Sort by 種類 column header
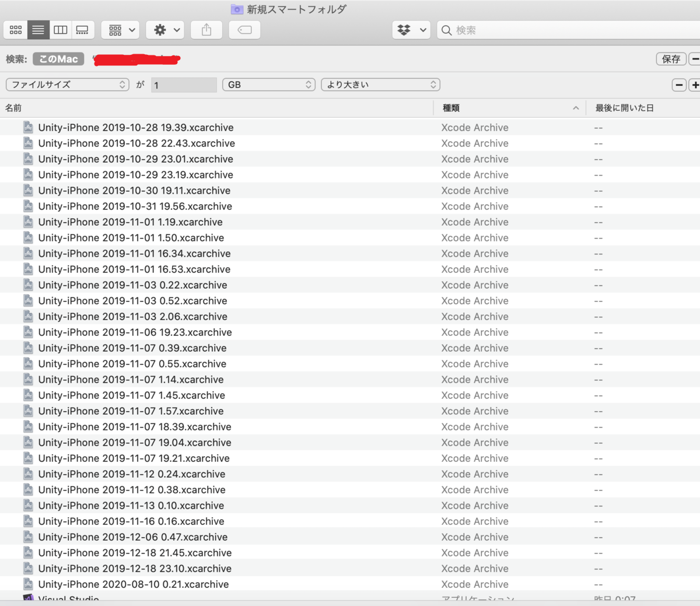The height and width of the screenshot is (606, 700). (x=510, y=108)
